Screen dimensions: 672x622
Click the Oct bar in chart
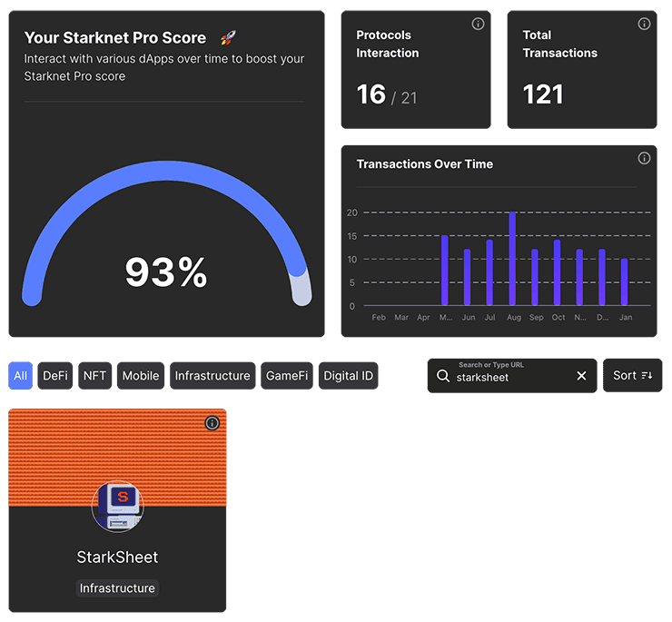coord(558,272)
